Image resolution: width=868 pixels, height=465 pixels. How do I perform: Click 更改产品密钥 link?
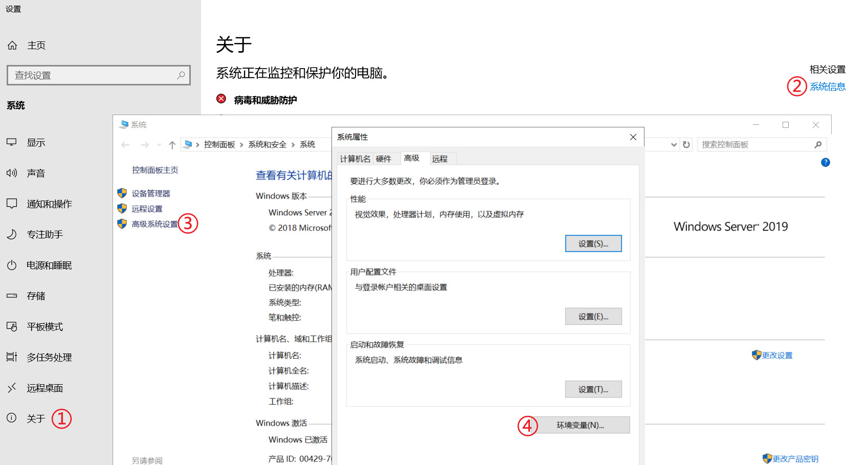795,459
